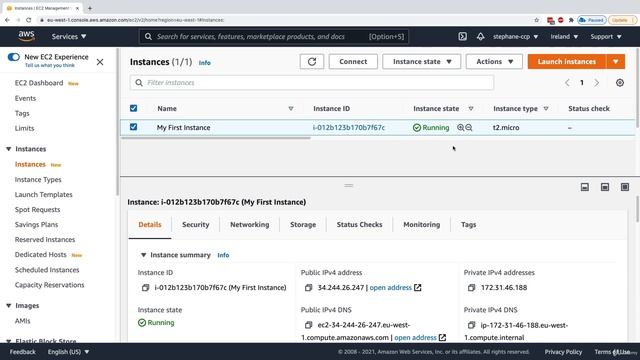
Task: Close the New EC2 Experience banner
Action: 100,62
